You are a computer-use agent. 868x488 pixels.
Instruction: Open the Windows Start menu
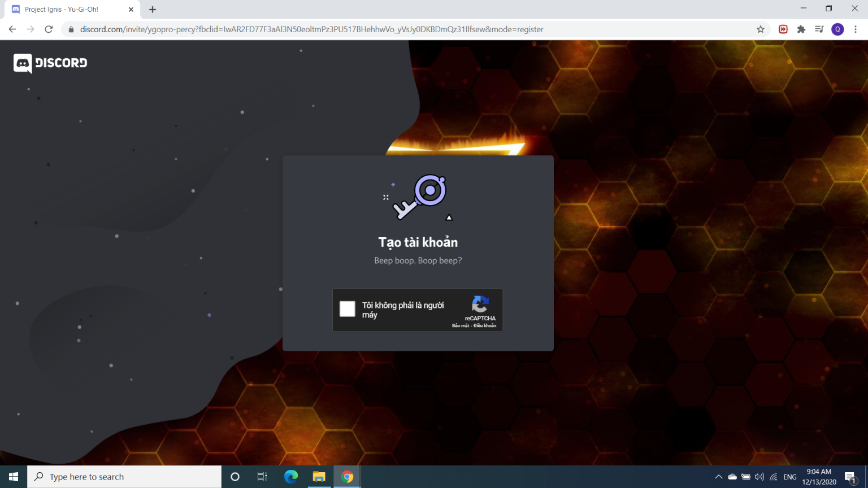(14, 477)
